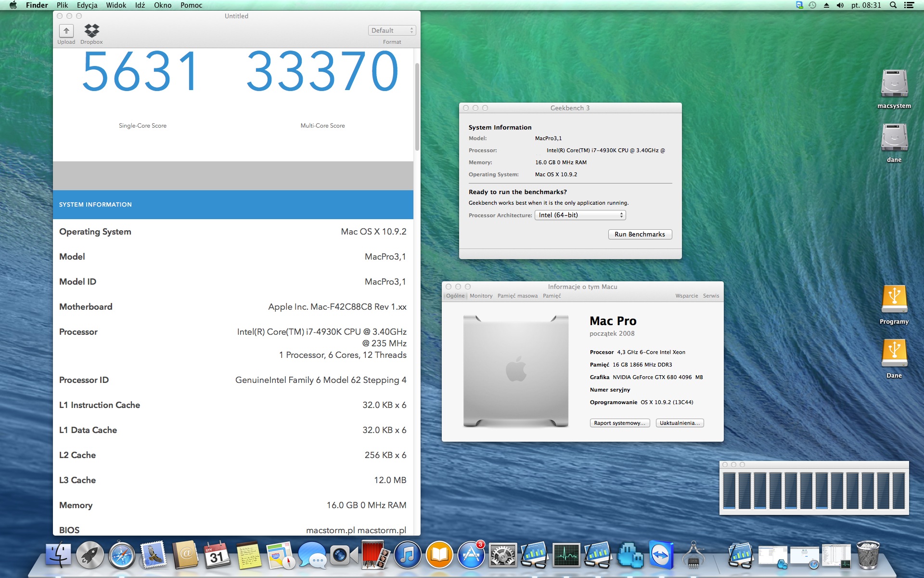
Task: Open the volume control in the menu bar
Action: (840, 5)
